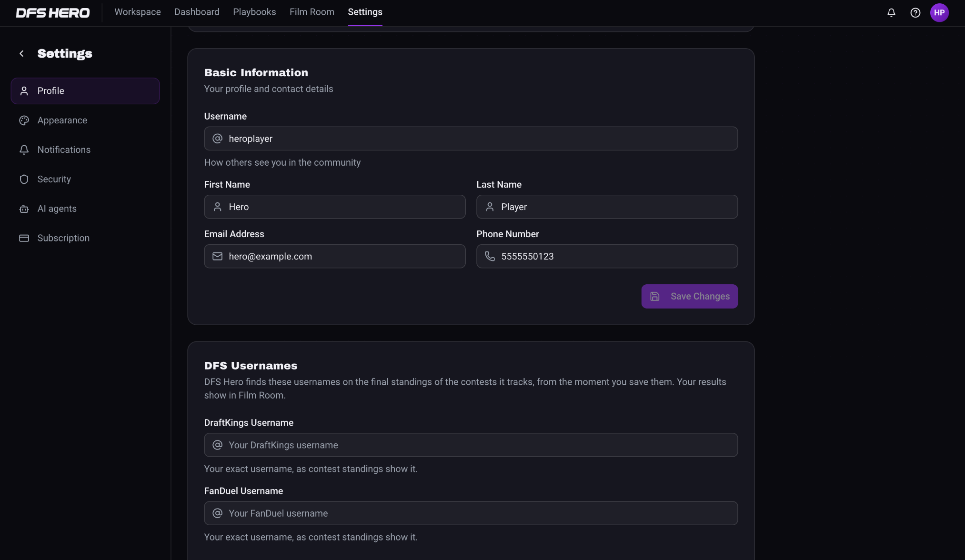Switch to the Dashboard tab
This screenshot has width=965, height=560.
197,12
